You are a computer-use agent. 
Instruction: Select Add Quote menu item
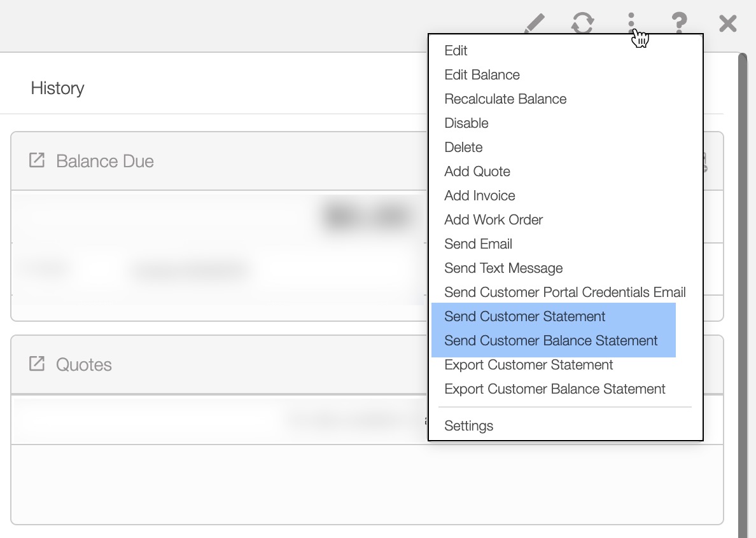tap(477, 172)
